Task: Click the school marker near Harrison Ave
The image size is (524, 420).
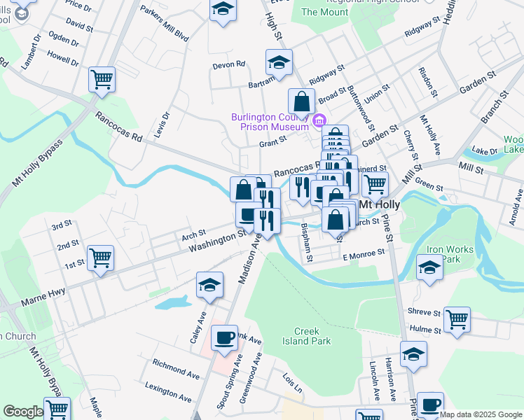Action: 414,354
